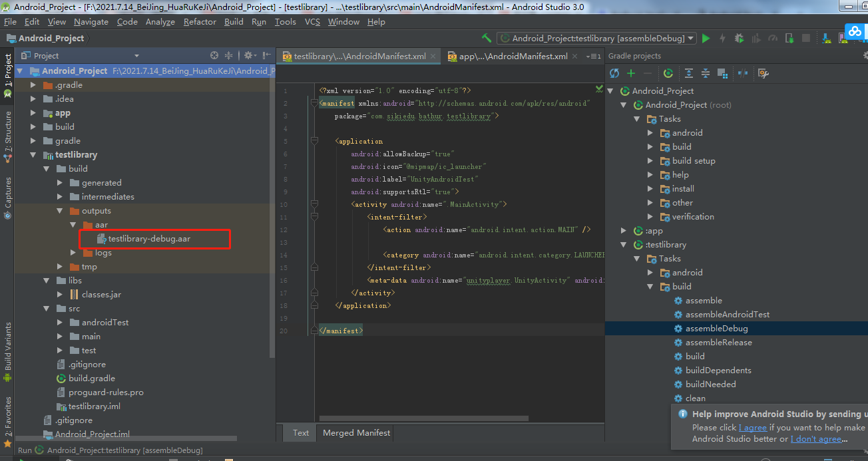Open AVD Manager icon in the toolbar

coord(843,39)
